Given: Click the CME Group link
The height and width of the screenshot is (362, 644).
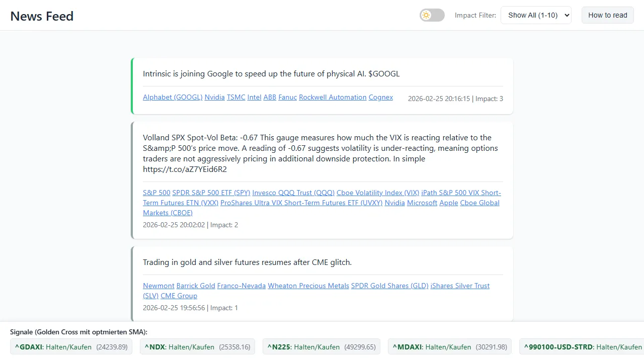Looking at the screenshot, I should 179,296.
